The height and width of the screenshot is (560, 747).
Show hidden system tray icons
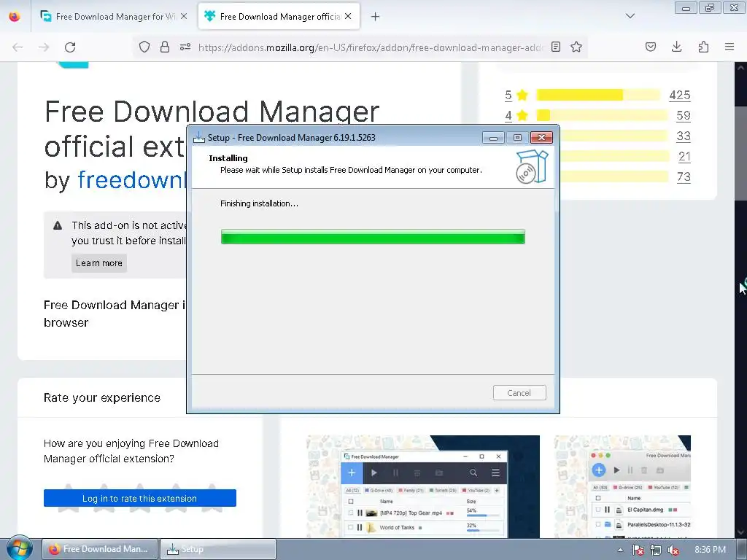[620, 550]
